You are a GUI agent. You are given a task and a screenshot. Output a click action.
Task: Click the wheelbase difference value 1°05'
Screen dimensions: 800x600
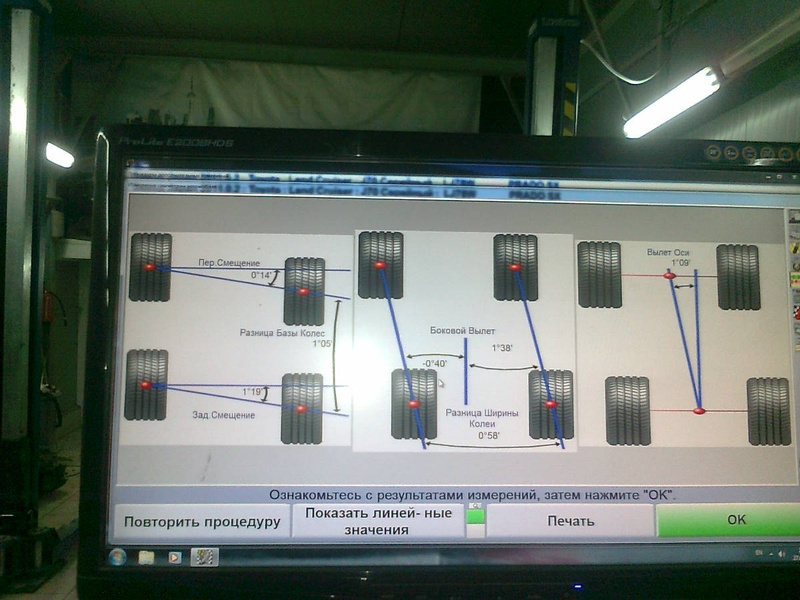pyautogui.click(x=322, y=344)
